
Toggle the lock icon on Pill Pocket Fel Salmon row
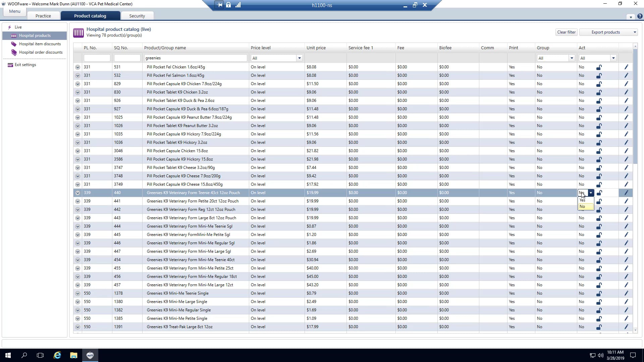coord(599,75)
